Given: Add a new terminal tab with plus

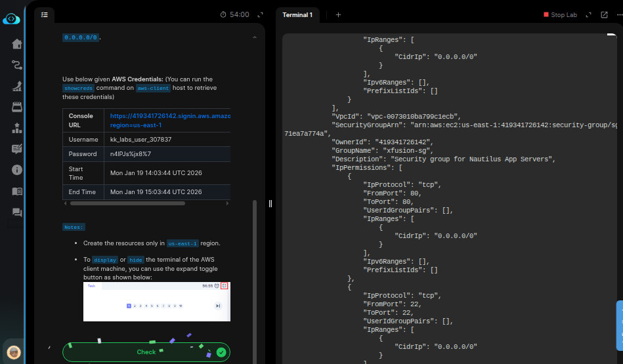Looking at the screenshot, I should (x=338, y=14).
